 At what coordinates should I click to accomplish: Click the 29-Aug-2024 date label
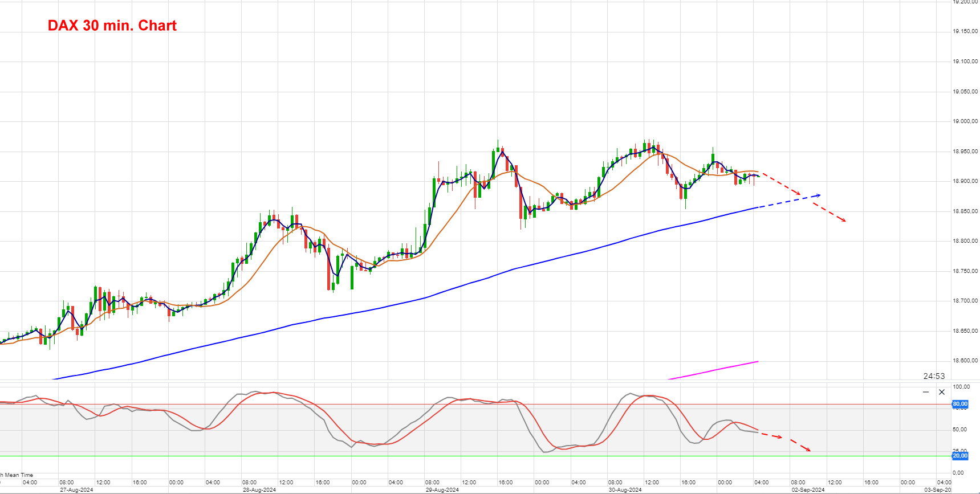click(442, 490)
